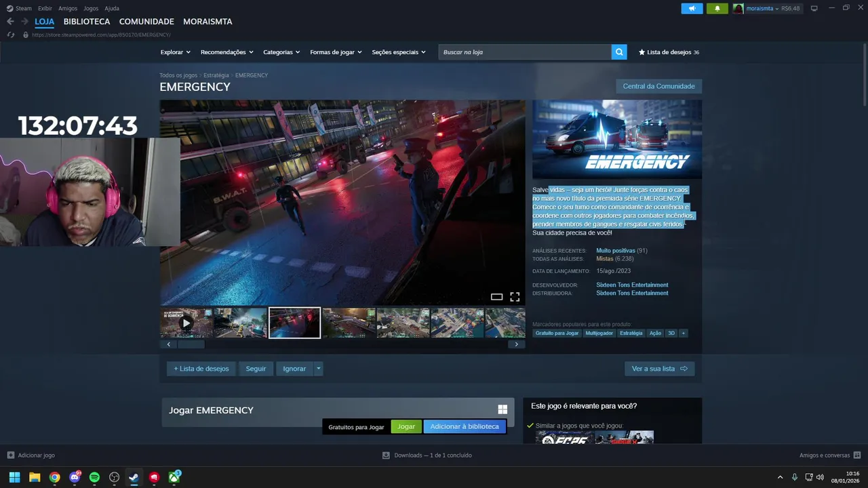Open OBS Studio from the taskbar

(x=115, y=477)
